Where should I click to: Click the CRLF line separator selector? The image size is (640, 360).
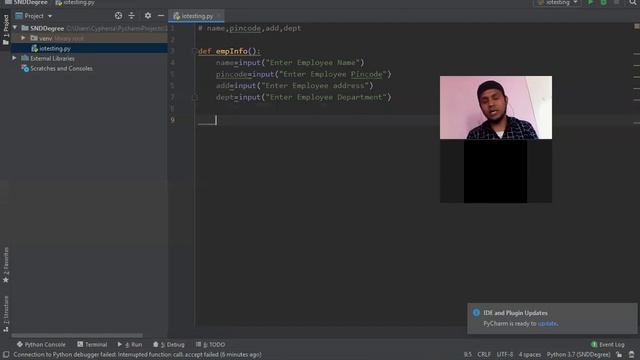point(484,355)
